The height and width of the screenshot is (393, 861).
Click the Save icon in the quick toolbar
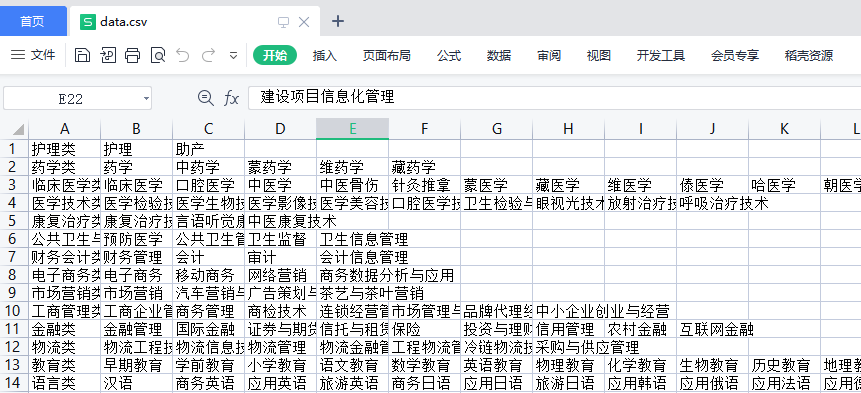coord(82,55)
